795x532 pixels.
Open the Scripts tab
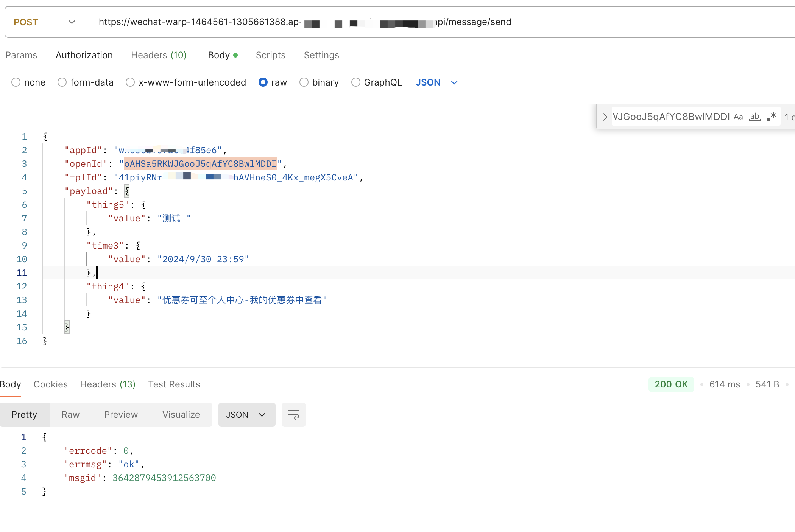point(270,55)
